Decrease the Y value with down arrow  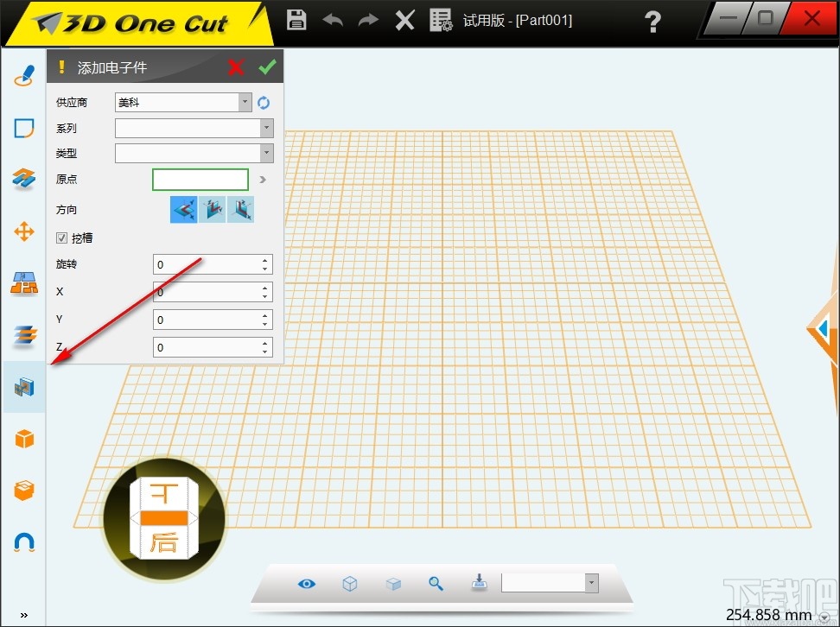(x=265, y=324)
